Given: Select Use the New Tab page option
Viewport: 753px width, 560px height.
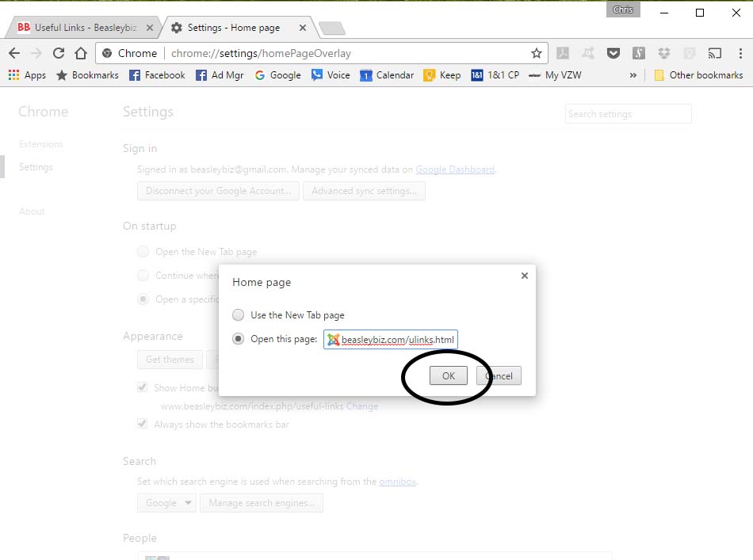Looking at the screenshot, I should coord(238,314).
